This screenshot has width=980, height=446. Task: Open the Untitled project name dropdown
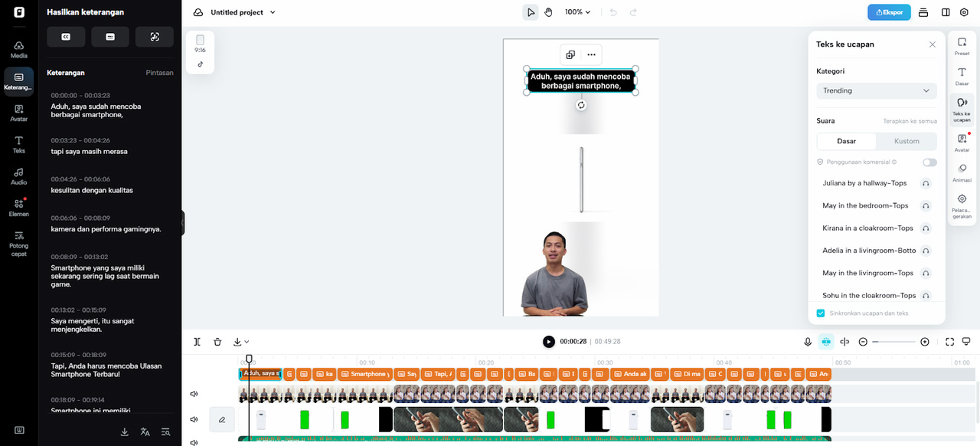pos(243,12)
